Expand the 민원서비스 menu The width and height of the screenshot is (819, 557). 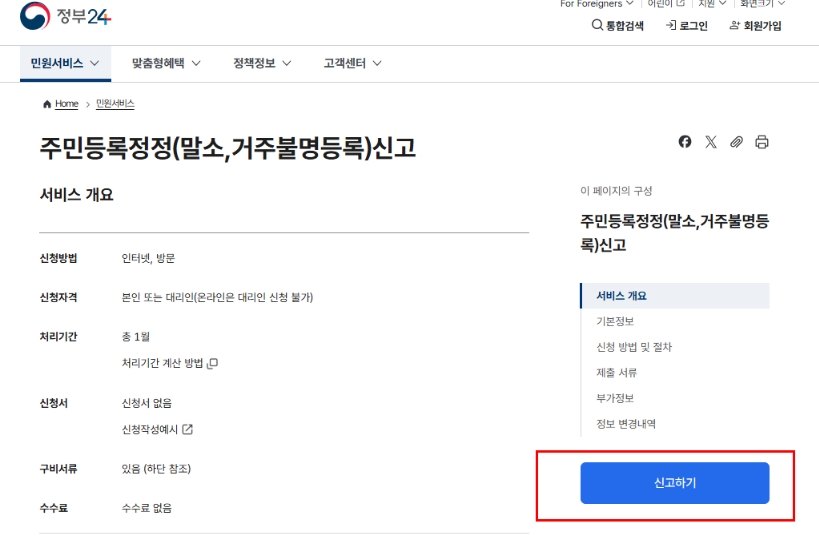point(65,63)
